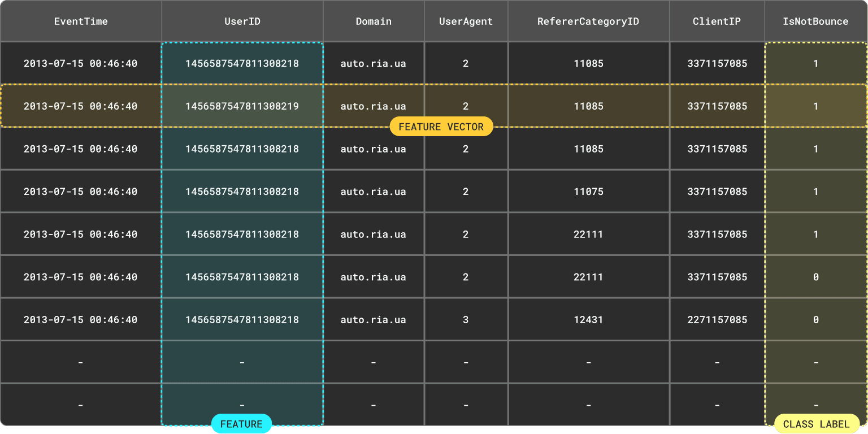
Task: Select the UserID column header
Action: click(x=242, y=21)
